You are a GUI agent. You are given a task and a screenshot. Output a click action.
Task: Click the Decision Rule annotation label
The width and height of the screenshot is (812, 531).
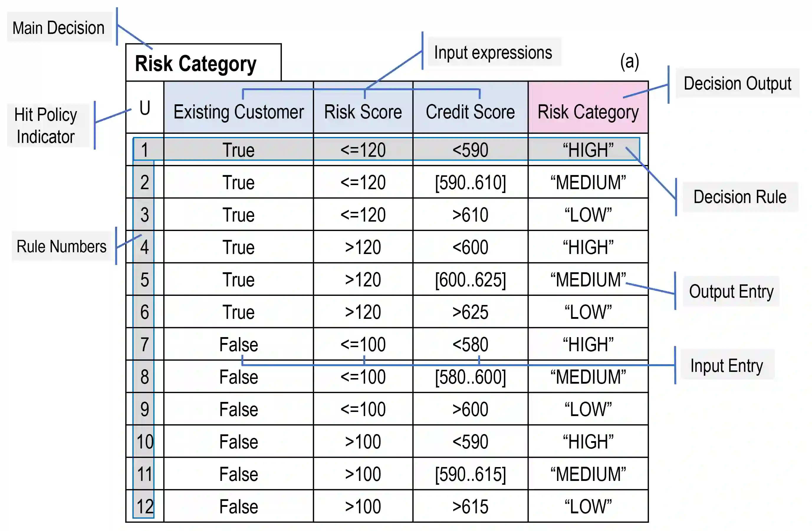(740, 197)
